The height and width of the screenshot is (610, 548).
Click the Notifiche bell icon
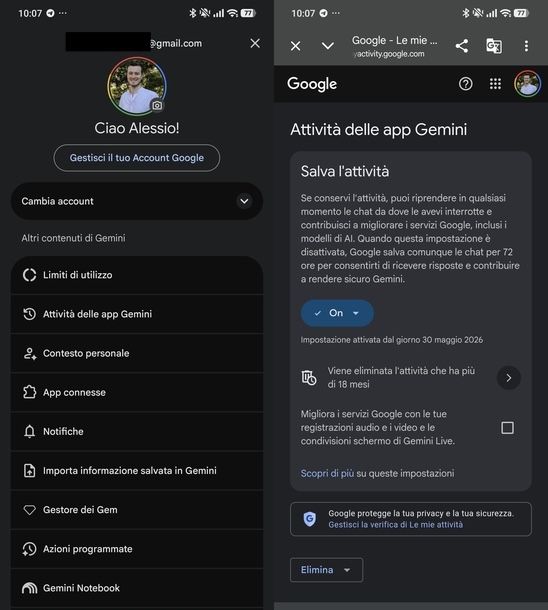click(x=30, y=431)
